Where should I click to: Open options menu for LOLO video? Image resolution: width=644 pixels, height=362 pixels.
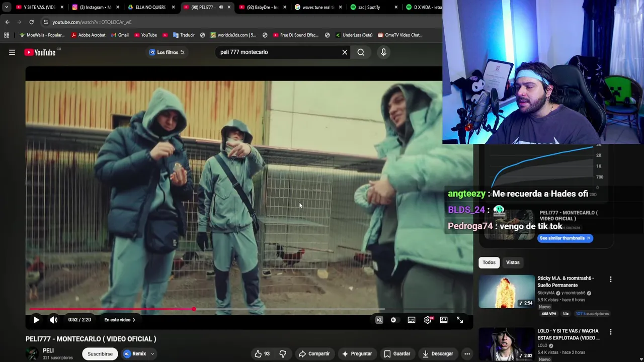tap(611, 332)
